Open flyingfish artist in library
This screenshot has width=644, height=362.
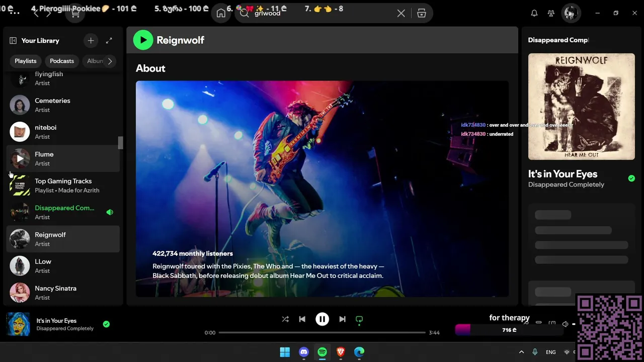tap(63, 78)
